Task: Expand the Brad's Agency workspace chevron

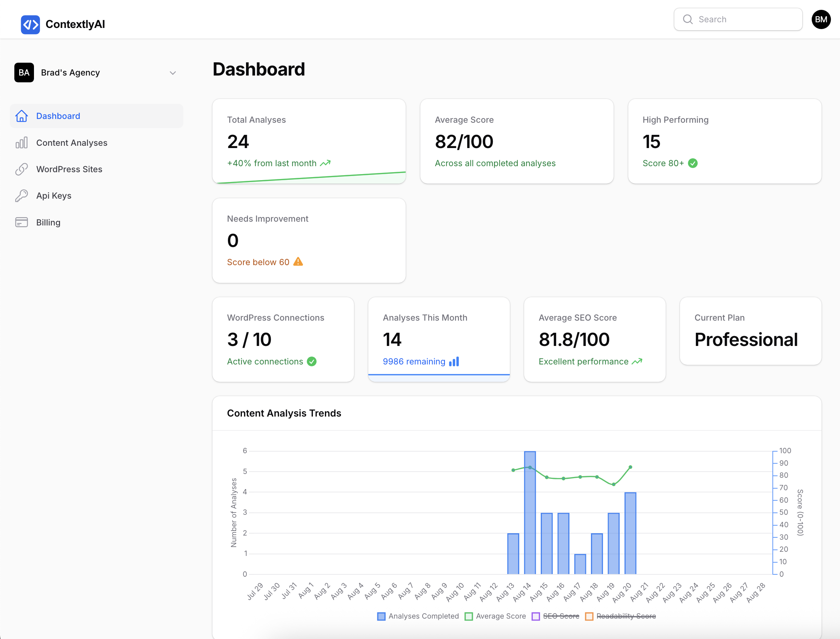Action: [x=172, y=73]
